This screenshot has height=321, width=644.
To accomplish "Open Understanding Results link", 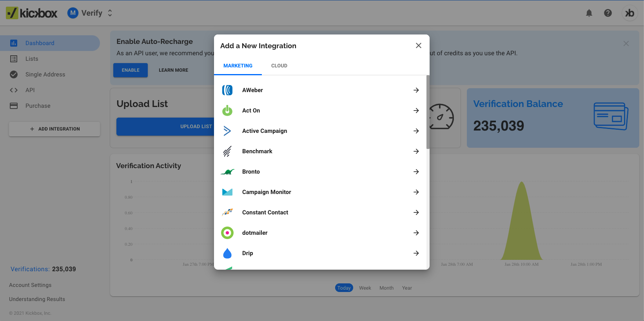I will [37, 299].
